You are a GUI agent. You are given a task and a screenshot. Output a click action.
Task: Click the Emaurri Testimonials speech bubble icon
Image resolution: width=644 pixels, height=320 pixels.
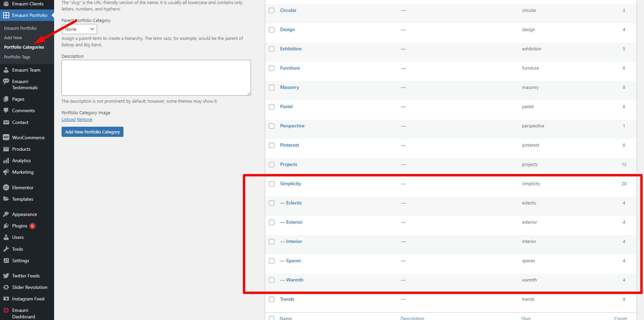coord(6,81)
